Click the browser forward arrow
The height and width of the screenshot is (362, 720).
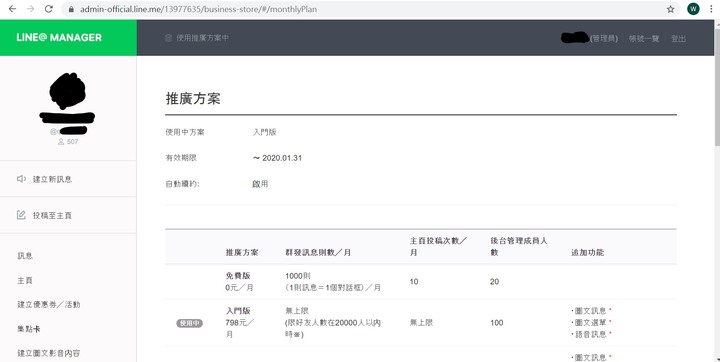point(30,9)
